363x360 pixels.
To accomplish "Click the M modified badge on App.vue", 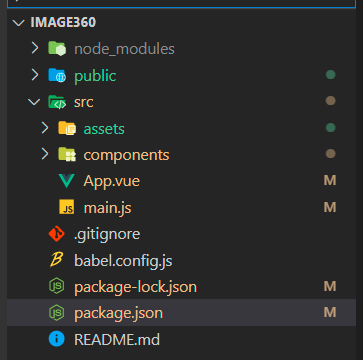I will click(330, 180).
